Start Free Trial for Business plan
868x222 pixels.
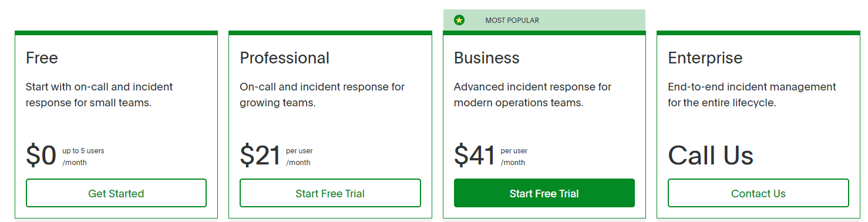[x=544, y=193]
